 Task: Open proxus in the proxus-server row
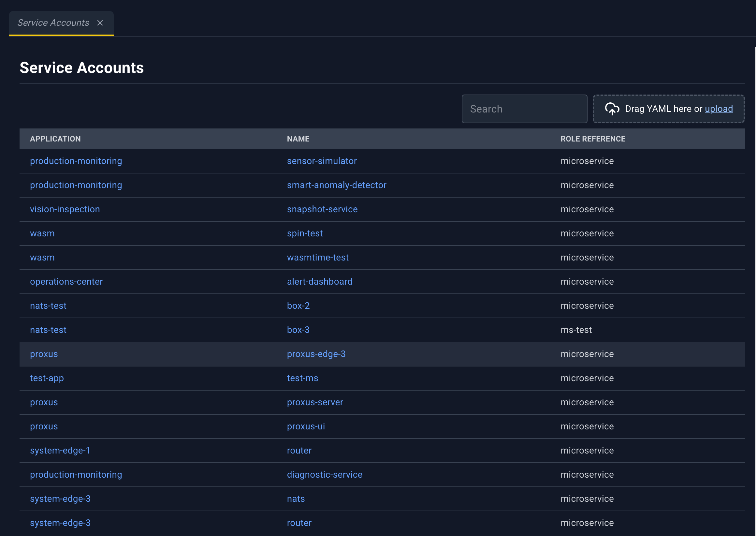pos(44,402)
